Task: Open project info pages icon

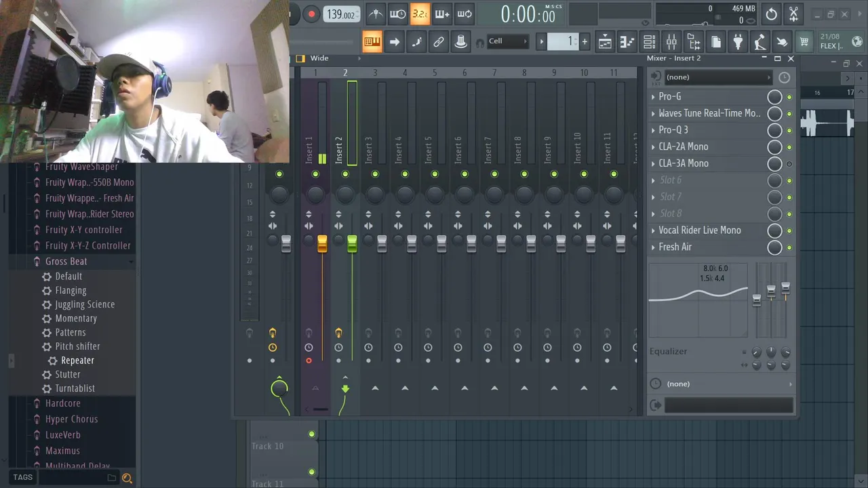Action: click(716, 42)
